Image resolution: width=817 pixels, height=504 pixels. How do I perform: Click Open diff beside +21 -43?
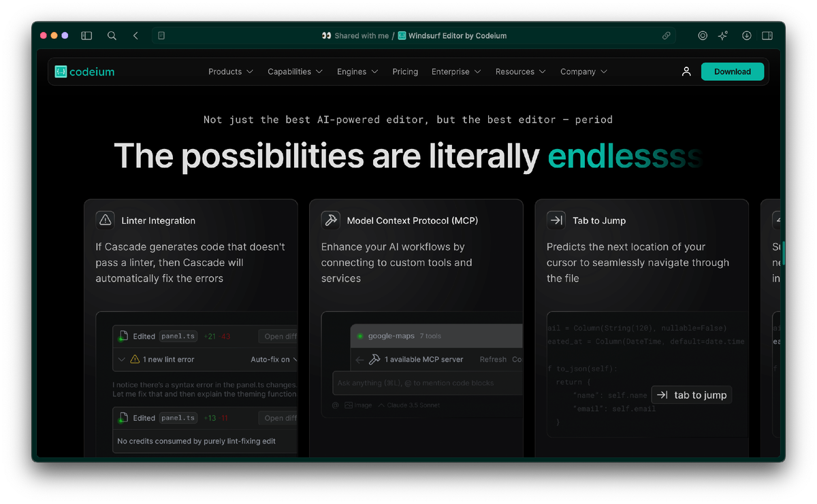pyautogui.click(x=278, y=336)
